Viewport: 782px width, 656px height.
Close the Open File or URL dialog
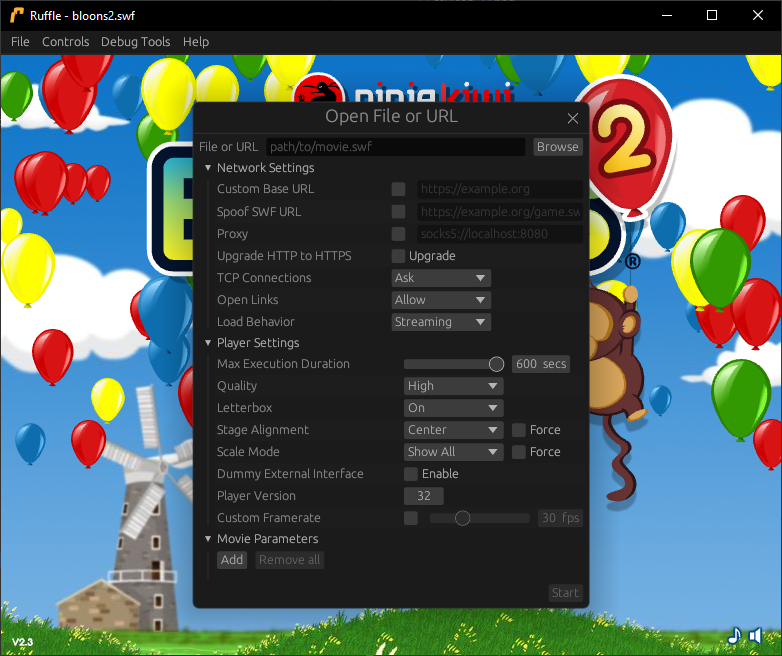[573, 118]
